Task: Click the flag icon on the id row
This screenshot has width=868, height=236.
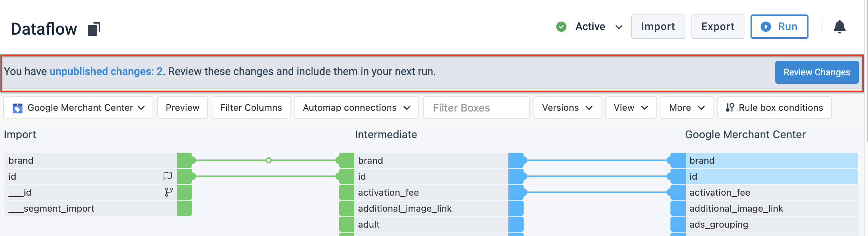Action: [167, 176]
